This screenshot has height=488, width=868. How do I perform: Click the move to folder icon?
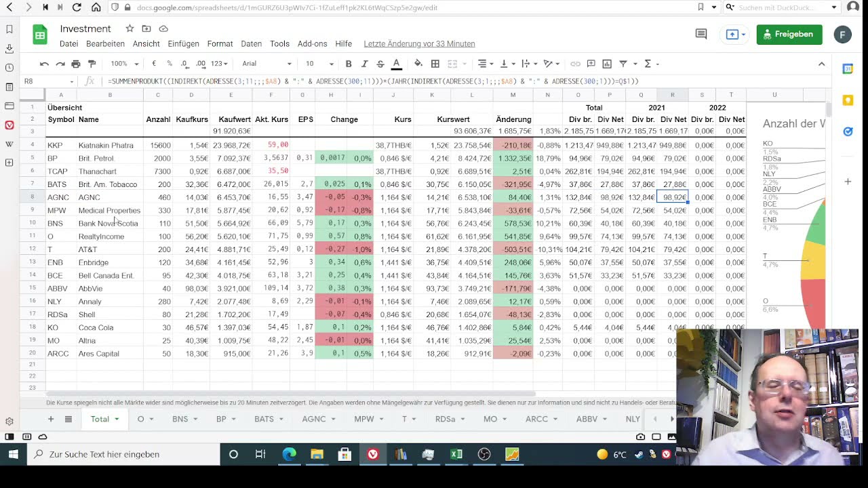click(146, 28)
